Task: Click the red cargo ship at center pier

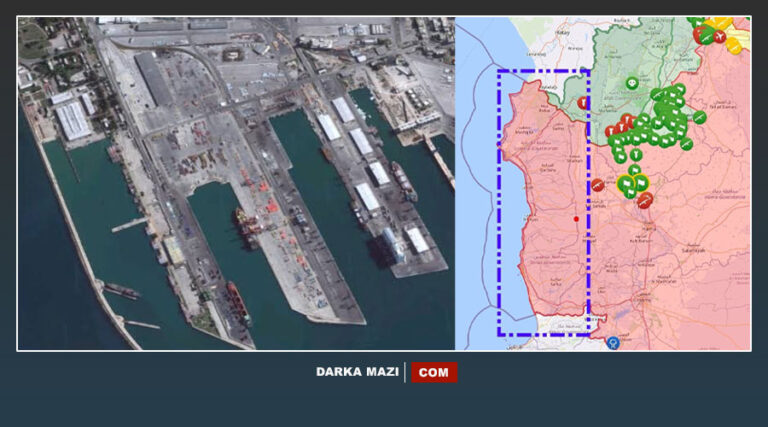Action: pos(248,223)
